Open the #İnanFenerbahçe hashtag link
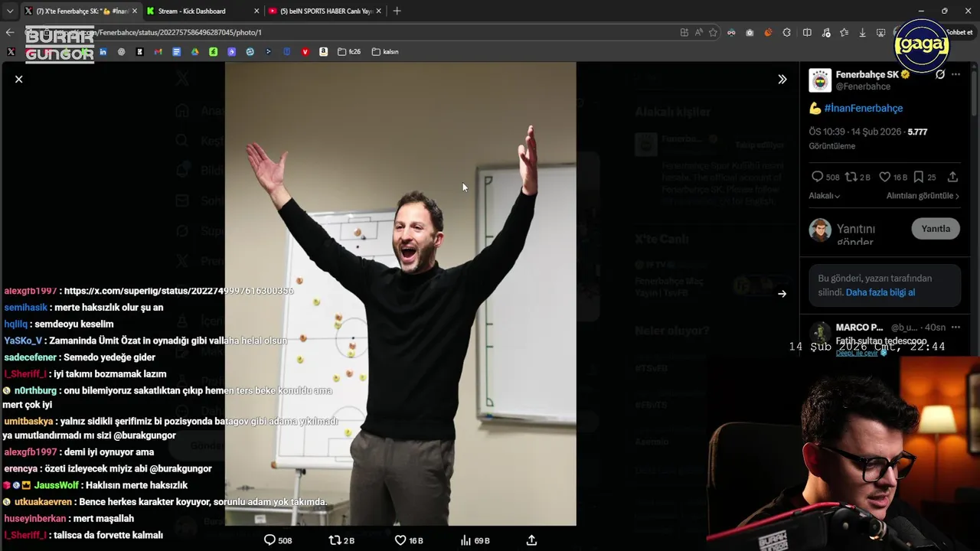This screenshot has width=980, height=551. coord(863,108)
